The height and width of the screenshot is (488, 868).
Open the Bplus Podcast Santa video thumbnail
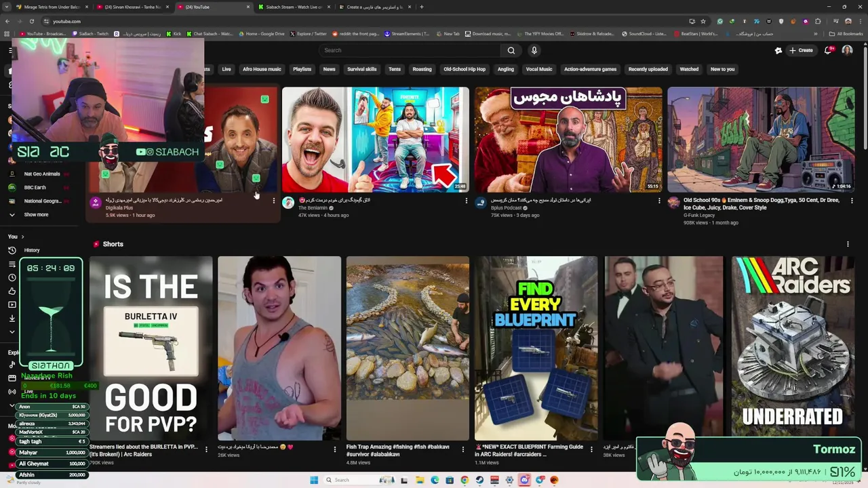[x=568, y=140]
